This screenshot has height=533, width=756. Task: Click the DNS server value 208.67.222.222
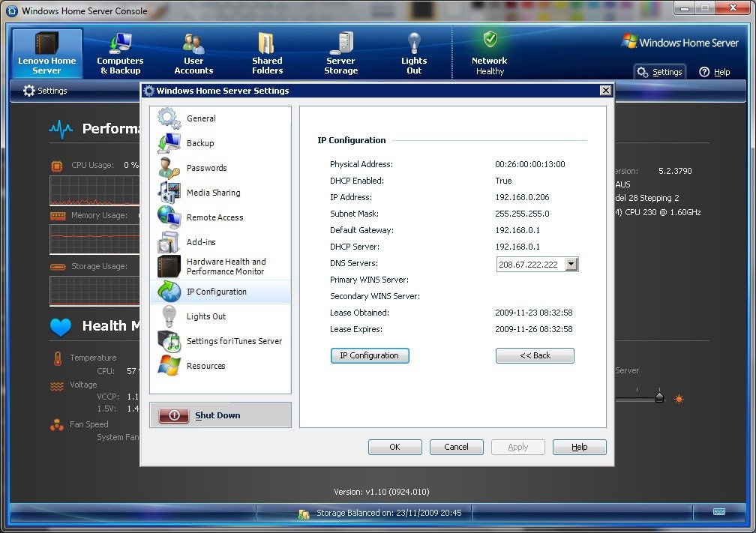pyautogui.click(x=528, y=265)
